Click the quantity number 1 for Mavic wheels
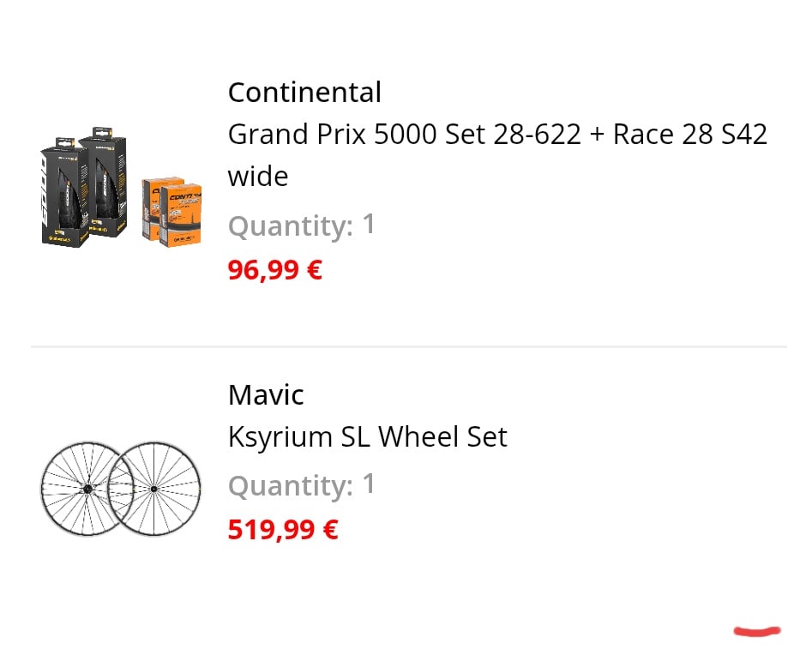The height and width of the screenshot is (667, 812). point(368,484)
